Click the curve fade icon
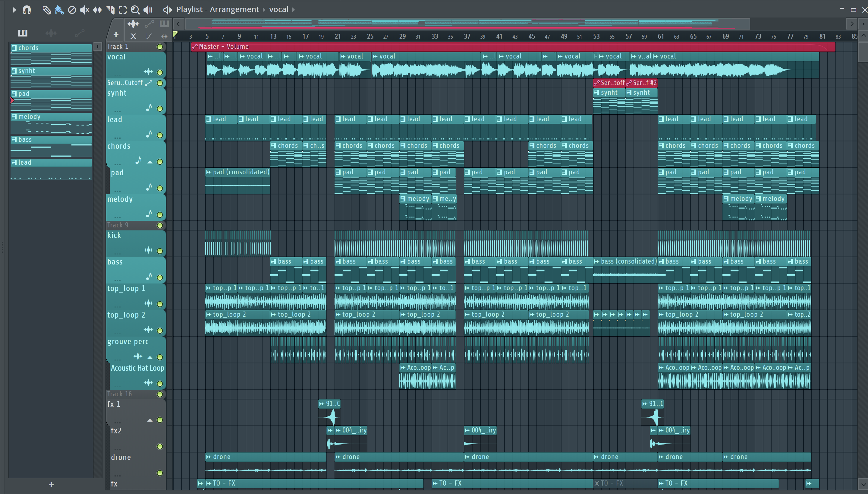The width and height of the screenshot is (868, 494). (149, 36)
